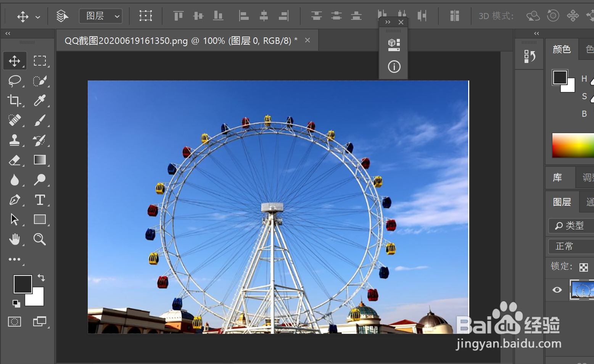594x364 pixels.
Task: Align top edges
Action: [178, 16]
